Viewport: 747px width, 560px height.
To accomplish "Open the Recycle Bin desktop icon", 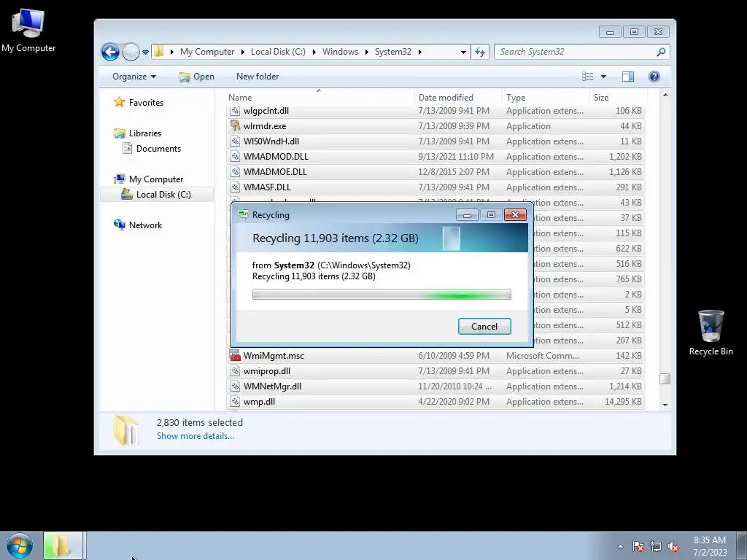I will click(711, 332).
